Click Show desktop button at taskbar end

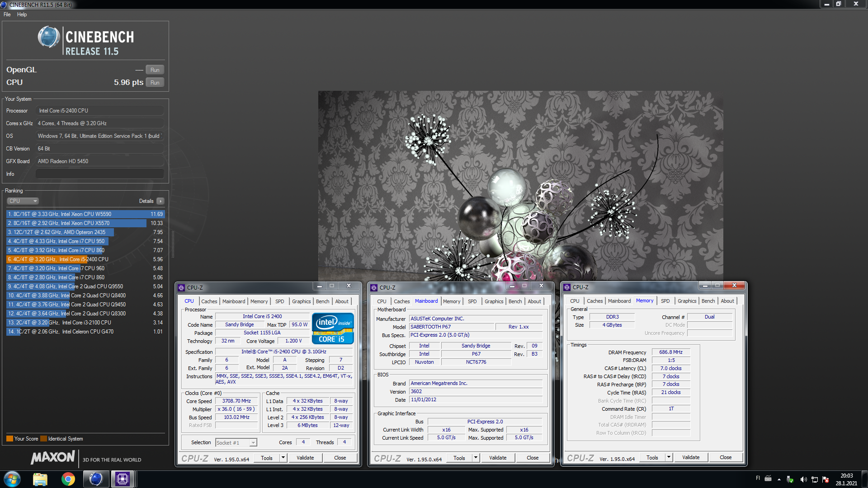[864, 479]
